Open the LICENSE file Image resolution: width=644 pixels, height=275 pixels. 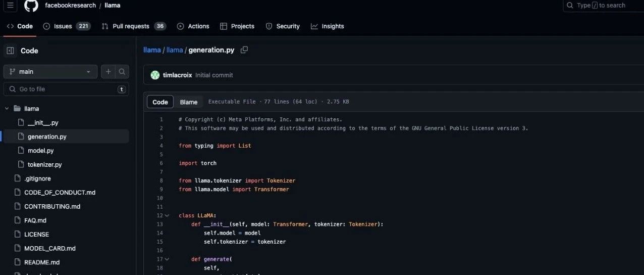coord(36,235)
